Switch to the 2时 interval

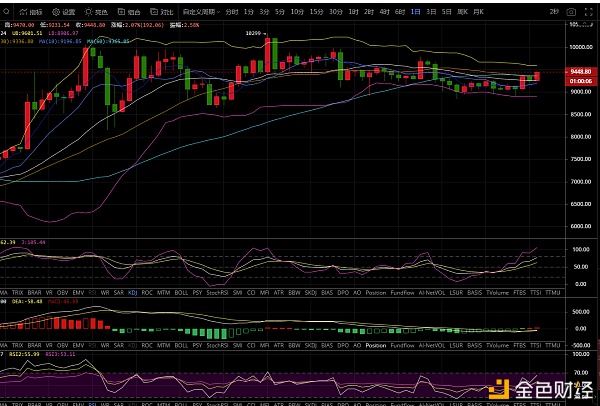[x=369, y=12]
